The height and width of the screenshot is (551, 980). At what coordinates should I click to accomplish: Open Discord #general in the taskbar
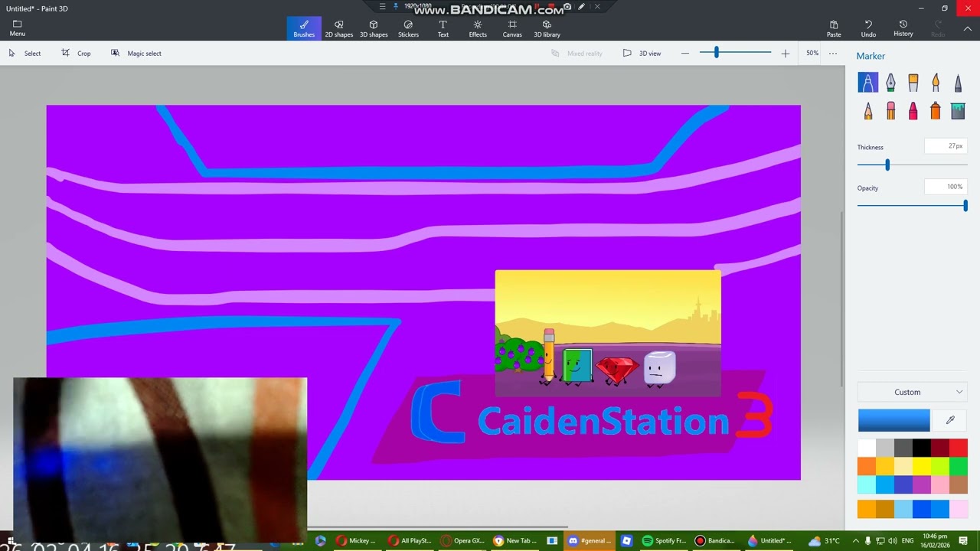590,540
